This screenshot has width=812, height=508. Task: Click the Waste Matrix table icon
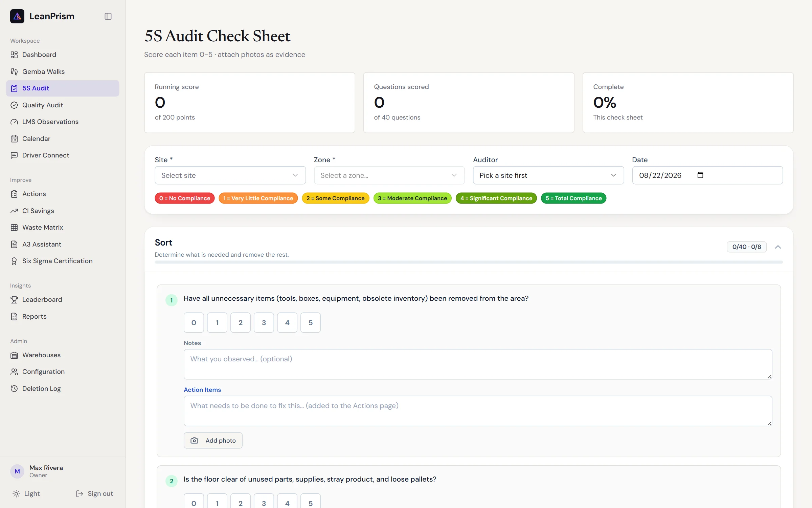tap(14, 228)
